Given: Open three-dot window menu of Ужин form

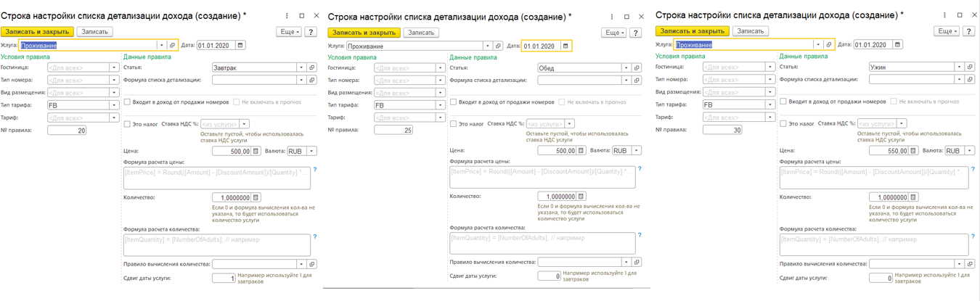Looking at the screenshot, I should click(x=945, y=15).
